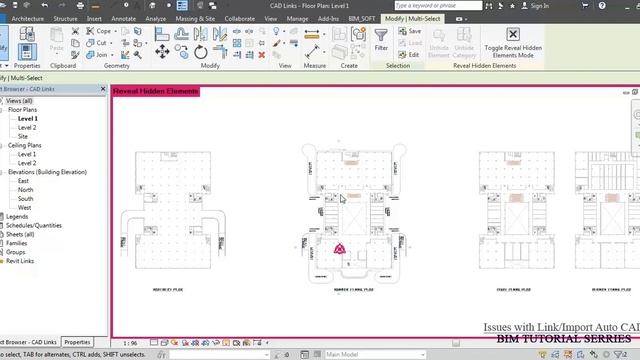Click the Type Properties icon

pyautogui.click(x=27, y=33)
